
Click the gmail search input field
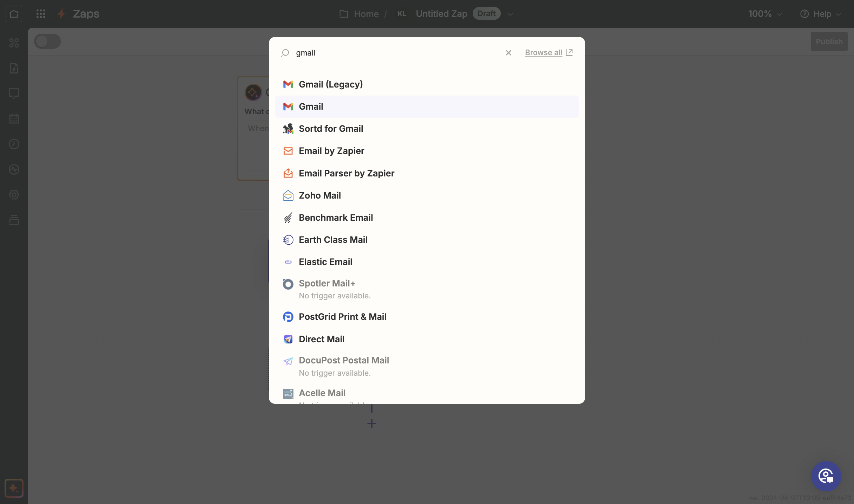tap(396, 53)
